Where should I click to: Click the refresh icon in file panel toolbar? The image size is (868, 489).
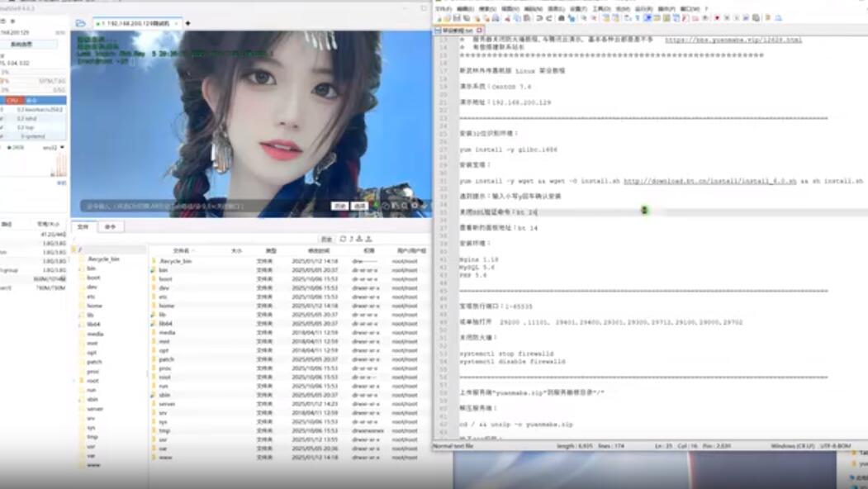coord(343,238)
